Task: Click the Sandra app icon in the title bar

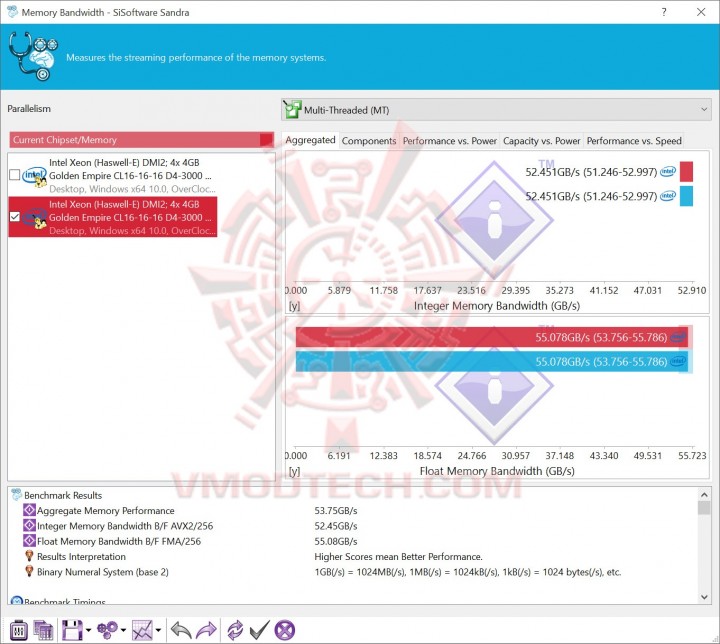Action: 12,12
